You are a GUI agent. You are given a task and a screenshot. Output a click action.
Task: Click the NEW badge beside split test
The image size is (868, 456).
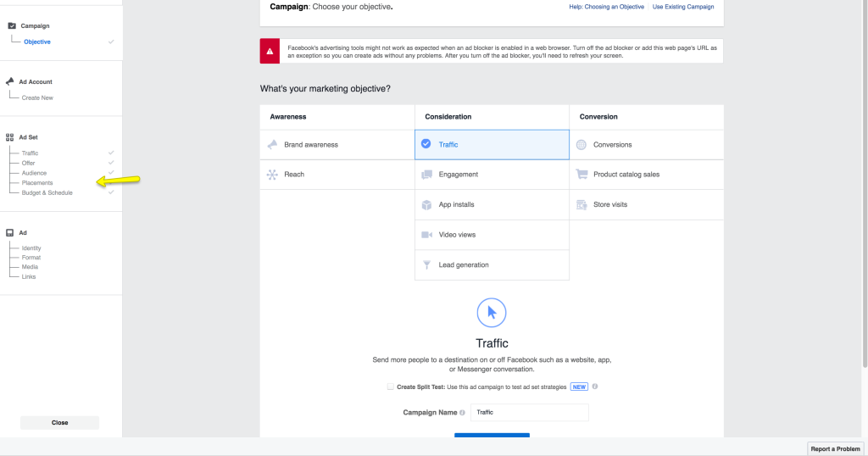(x=579, y=386)
